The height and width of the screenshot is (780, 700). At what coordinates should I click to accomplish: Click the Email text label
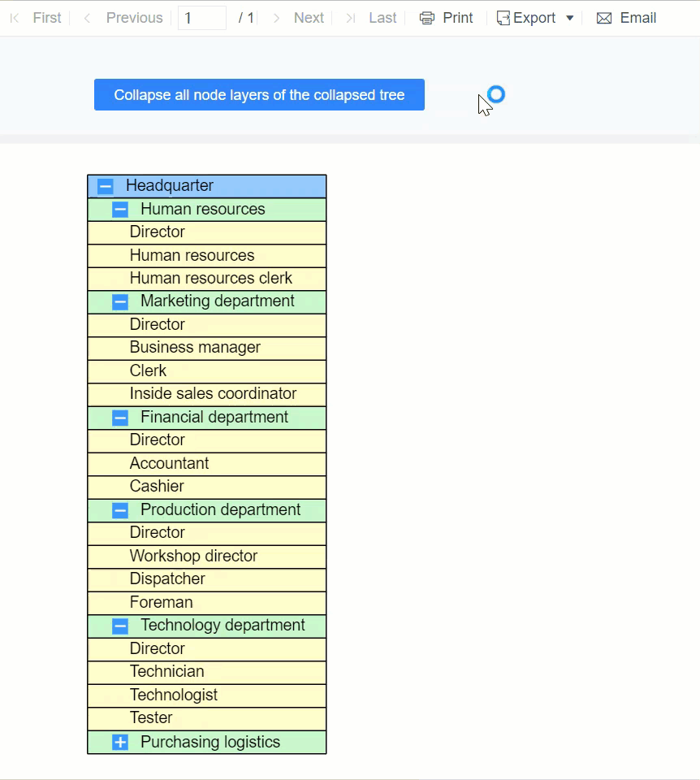click(637, 18)
